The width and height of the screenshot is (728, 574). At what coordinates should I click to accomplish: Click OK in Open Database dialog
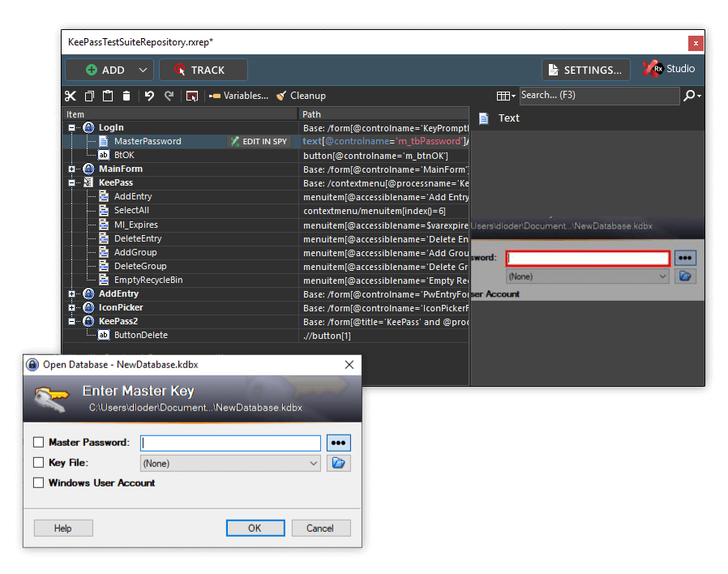(x=255, y=528)
